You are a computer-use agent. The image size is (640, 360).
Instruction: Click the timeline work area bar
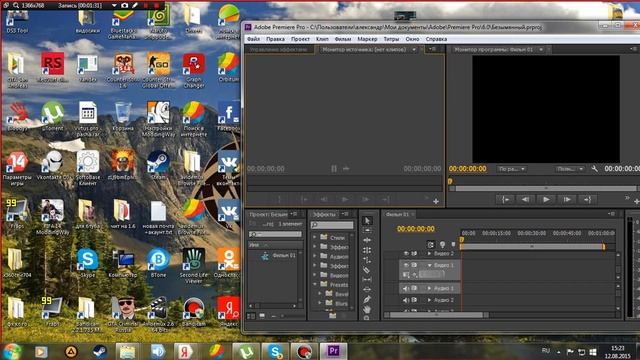point(532,247)
